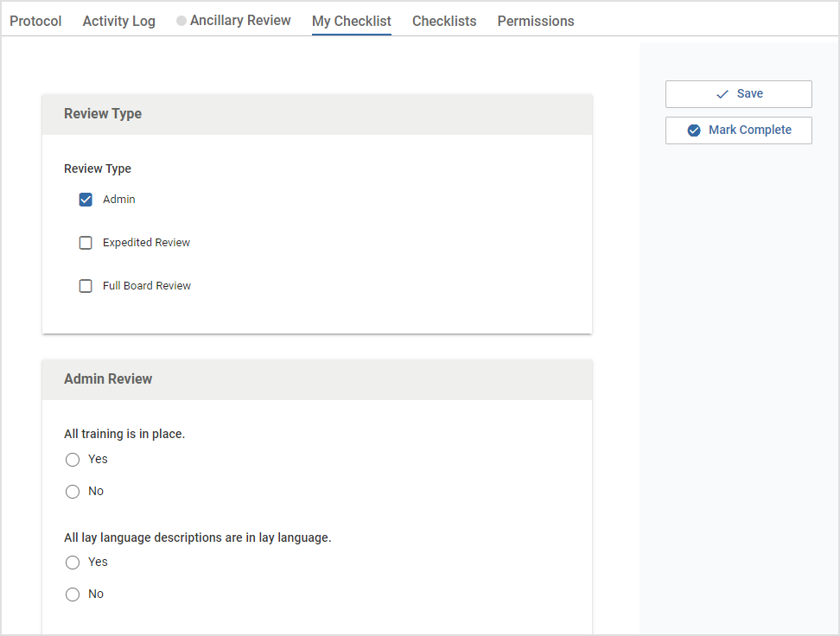Screen dimensions: 840x636
Task: Enable Expedited Review checkbox
Action: point(86,242)
